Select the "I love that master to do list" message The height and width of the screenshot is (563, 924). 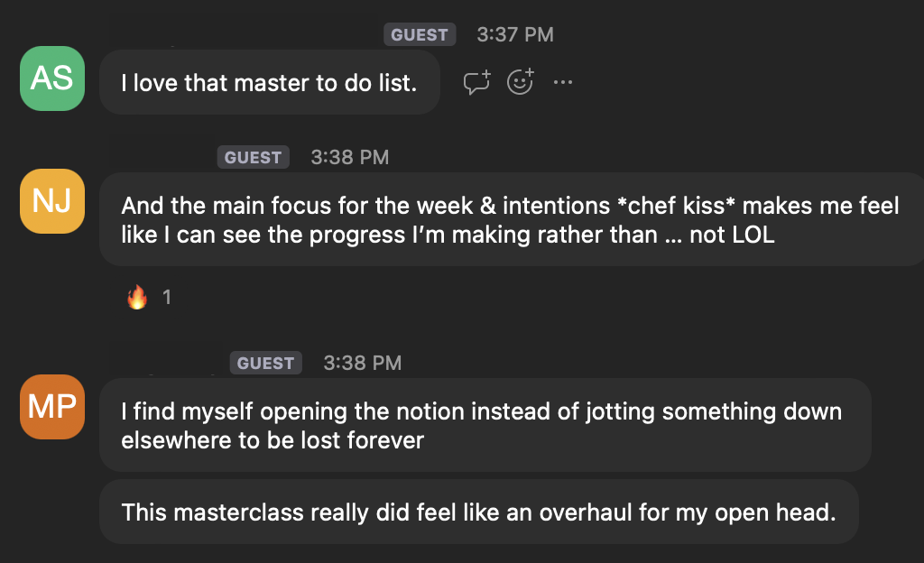pos(269,83)
